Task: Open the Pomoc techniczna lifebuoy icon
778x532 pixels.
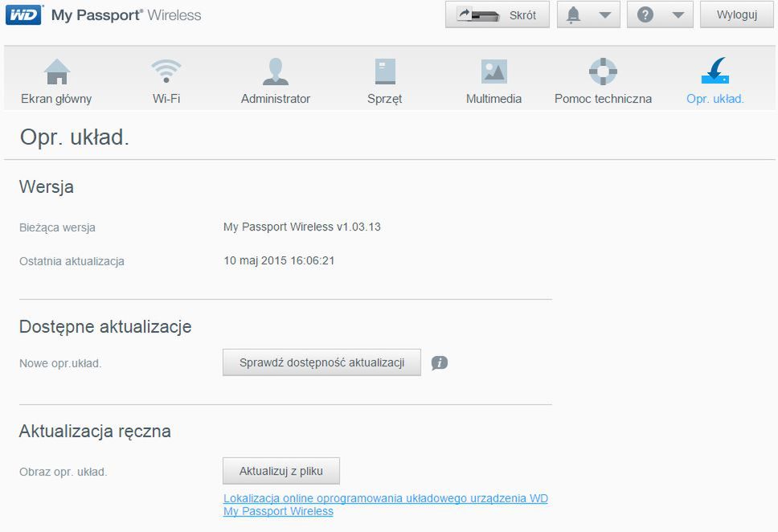Action: tap(603, 72)
